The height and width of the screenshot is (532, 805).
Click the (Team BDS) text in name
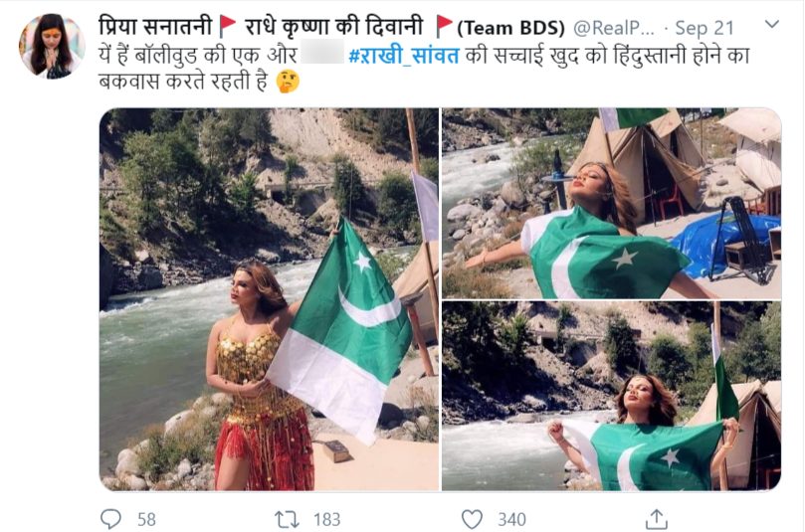click(510, 28)
